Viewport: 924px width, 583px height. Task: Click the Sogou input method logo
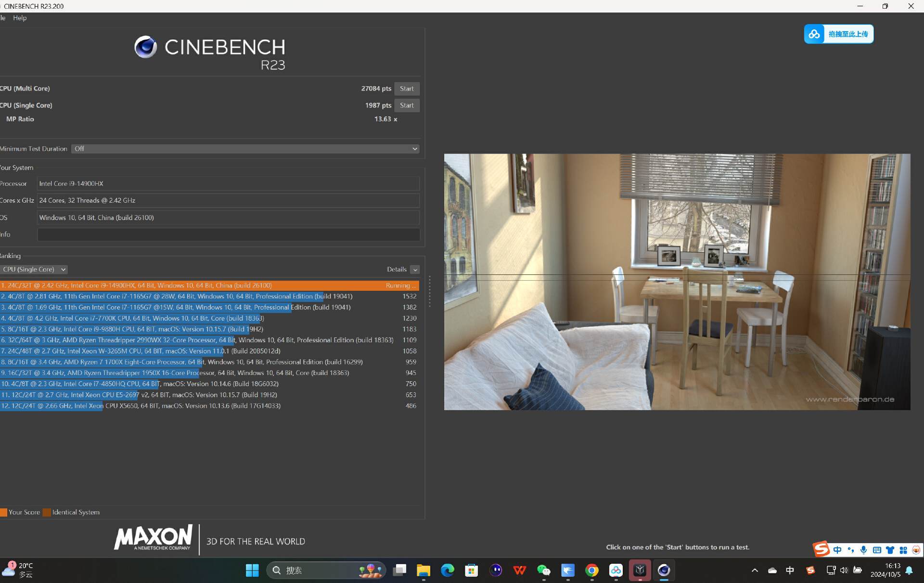(x=821, y=549)
